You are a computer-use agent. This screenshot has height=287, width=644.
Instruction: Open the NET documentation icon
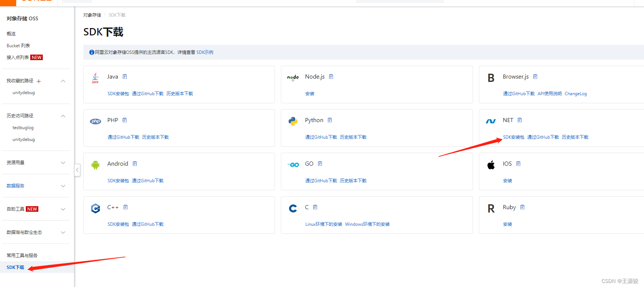click(520, 120)
